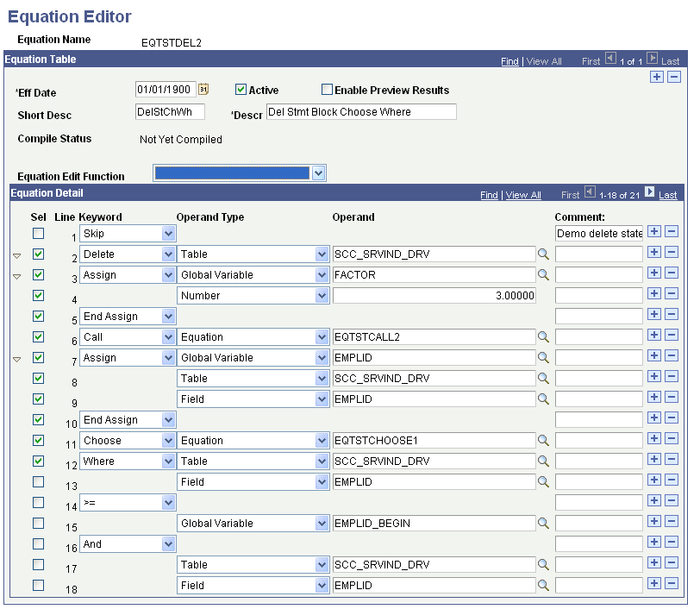Collapse the Assign row using its disclosure triangle
Viewport: 700px width, 609px height.
[16, 274]
